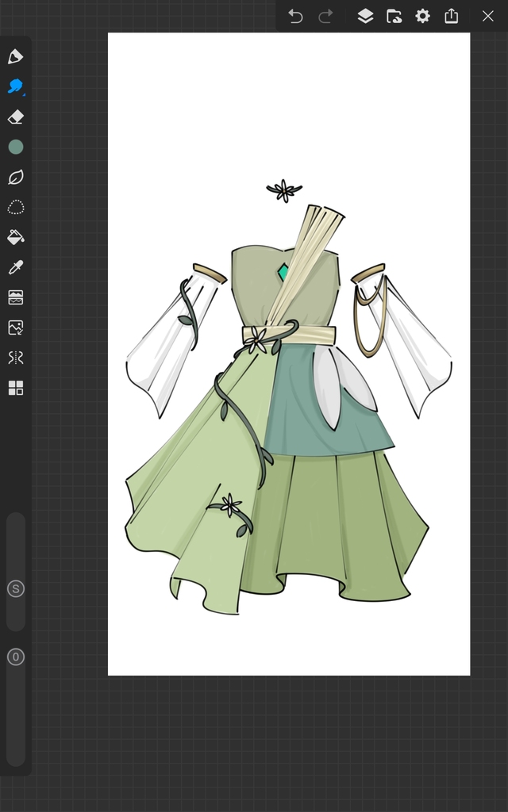Screen dimensions: 508x812
Task: Click the brush size slider handle S
Action: (16, 589)
